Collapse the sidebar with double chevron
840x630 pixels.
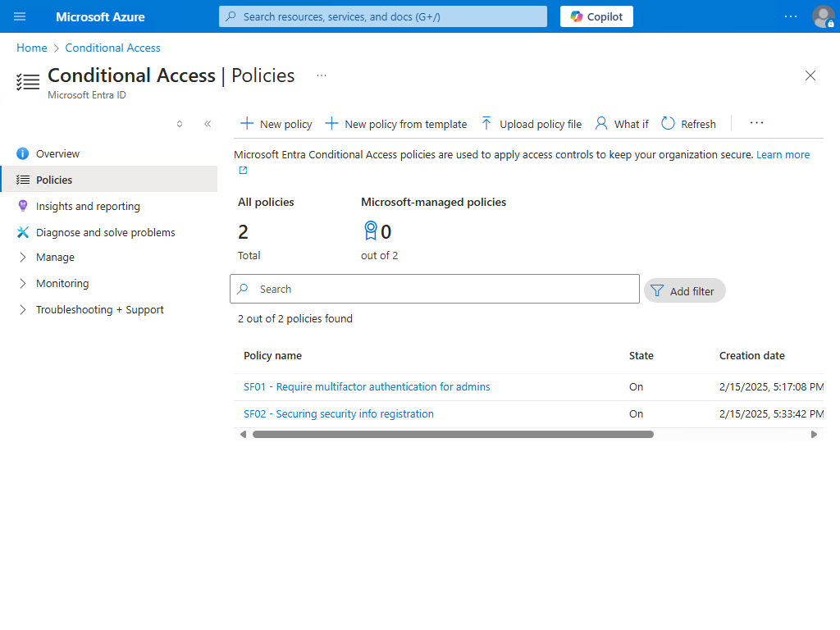pyautogui.click(x=208, y=124)
